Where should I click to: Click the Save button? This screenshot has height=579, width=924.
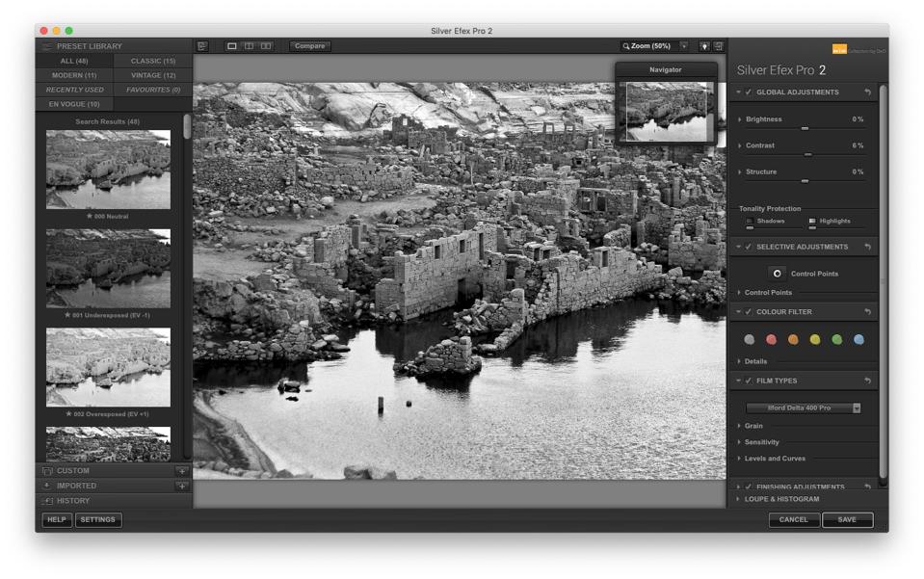coord(847,520)
